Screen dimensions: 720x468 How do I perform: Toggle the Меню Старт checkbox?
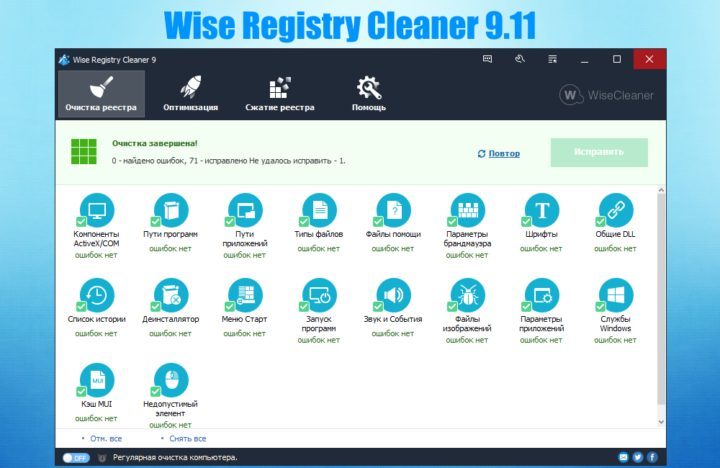click(x=229, y=307)
